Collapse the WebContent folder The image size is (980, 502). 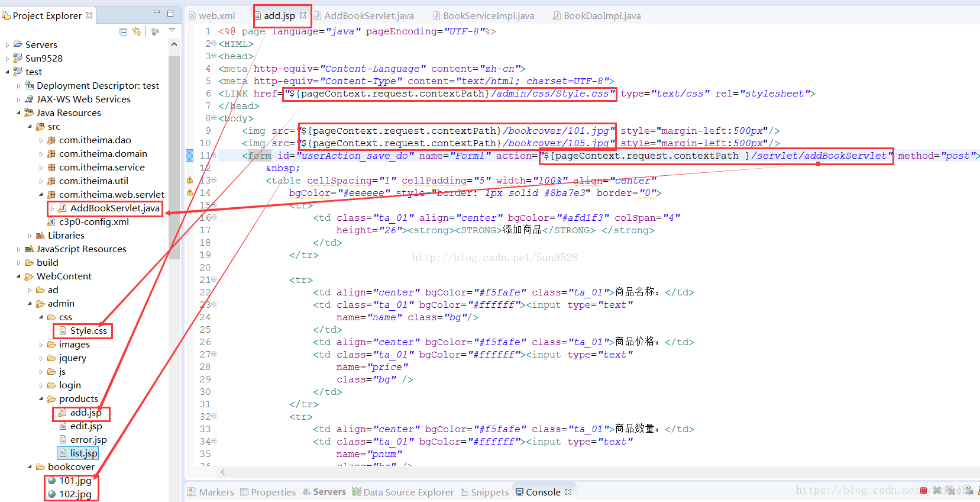click(18, 276)
